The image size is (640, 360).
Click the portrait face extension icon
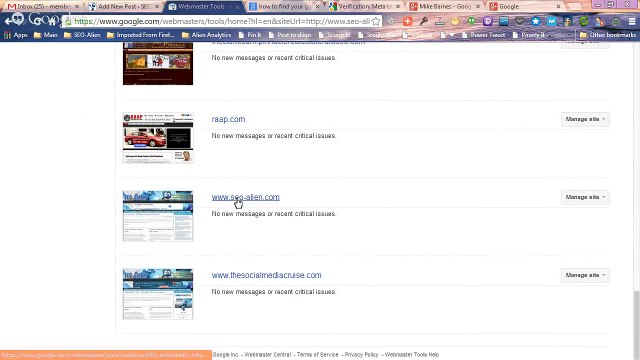pos(567,21)
